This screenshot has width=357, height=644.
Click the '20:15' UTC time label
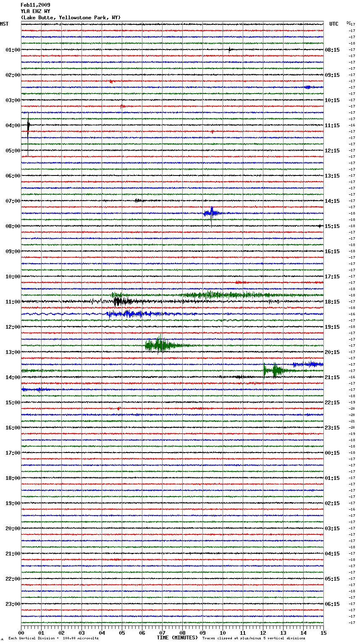[x=332, y=352]
